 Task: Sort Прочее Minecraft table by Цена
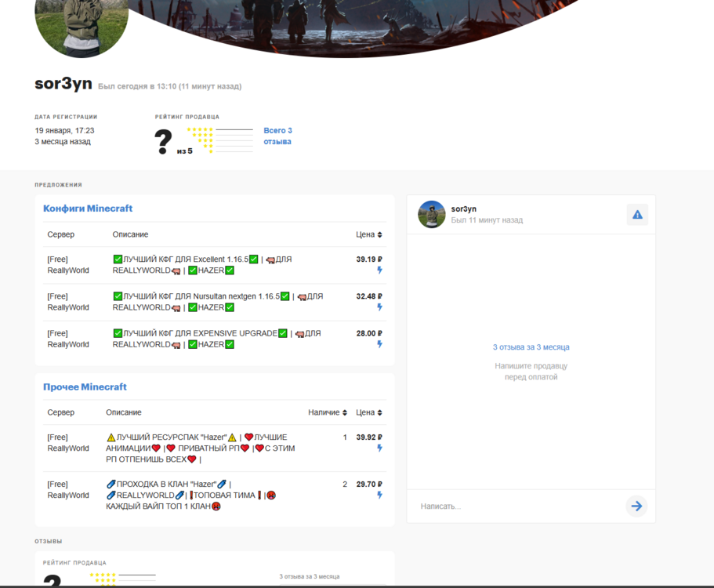(x=369, y=412)
